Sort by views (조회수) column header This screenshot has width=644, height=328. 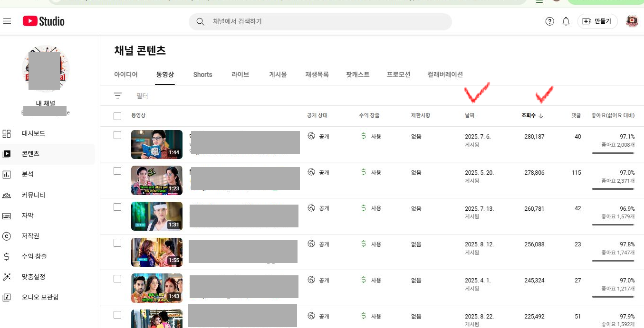(x=529, y=115)
